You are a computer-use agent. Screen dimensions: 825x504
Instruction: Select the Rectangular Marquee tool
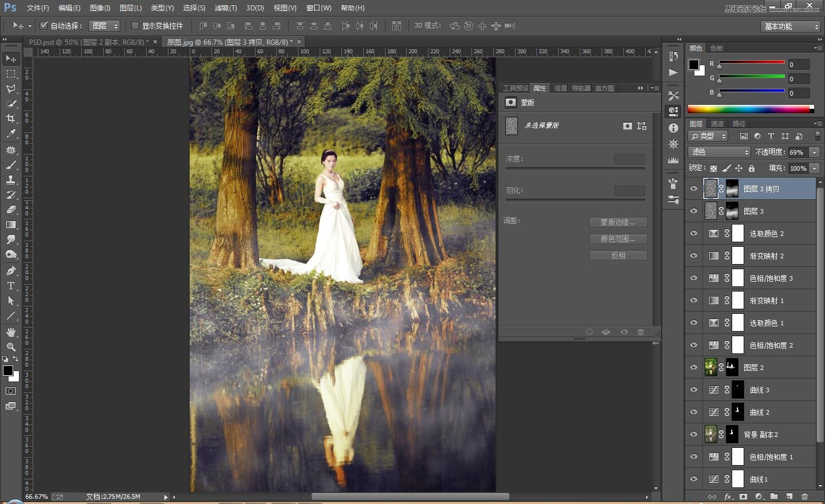point(11,74)
